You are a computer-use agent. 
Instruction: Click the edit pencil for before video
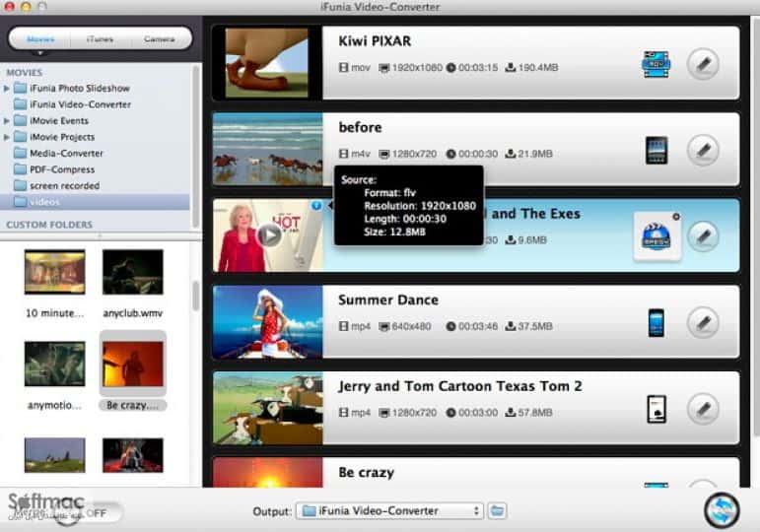pyautogui.click(x=703, y=150)
